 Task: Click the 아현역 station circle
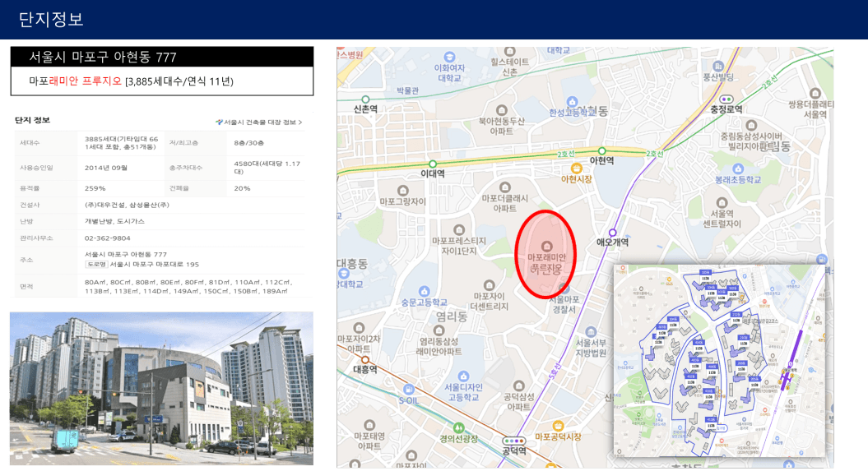coord(601,151)
